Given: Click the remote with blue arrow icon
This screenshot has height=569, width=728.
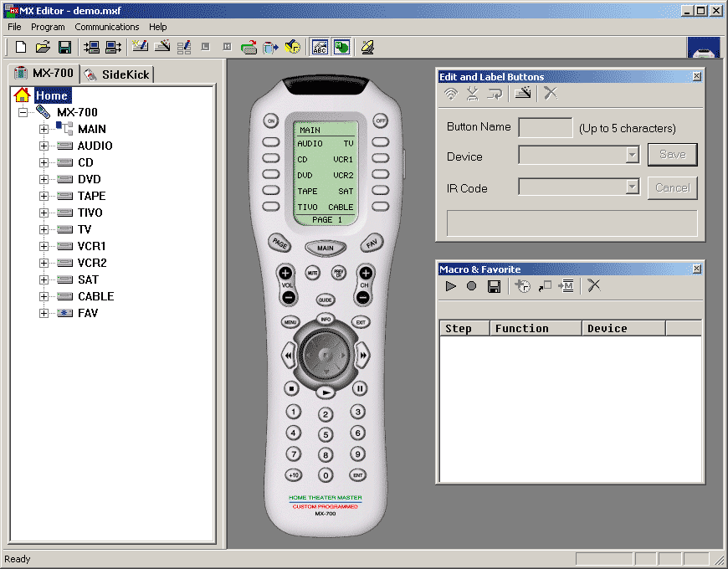Looking at the screenshot, I should point(270,47).
